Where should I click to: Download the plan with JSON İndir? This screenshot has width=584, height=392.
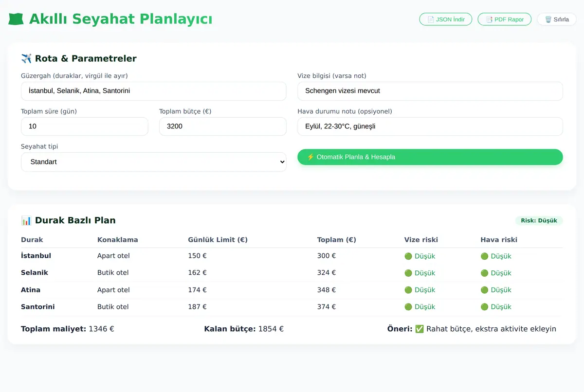pyautogui.click(x=446, y=19)
